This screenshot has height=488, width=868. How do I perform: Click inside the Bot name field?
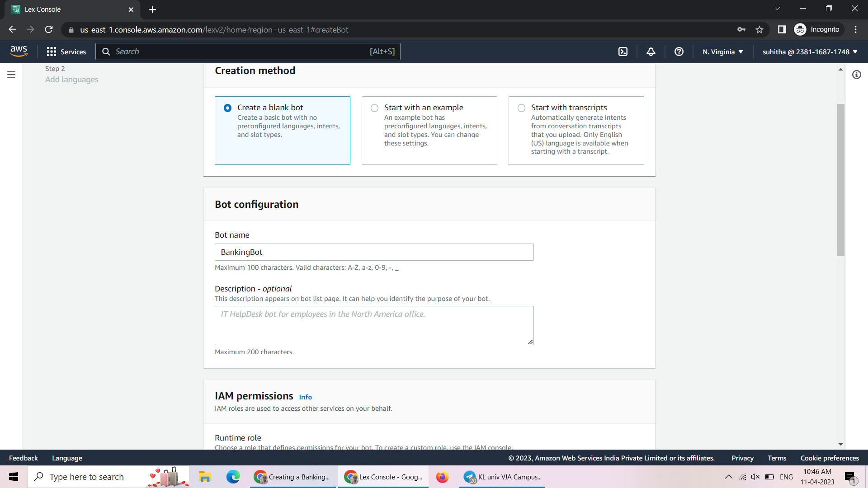point(374,252)
